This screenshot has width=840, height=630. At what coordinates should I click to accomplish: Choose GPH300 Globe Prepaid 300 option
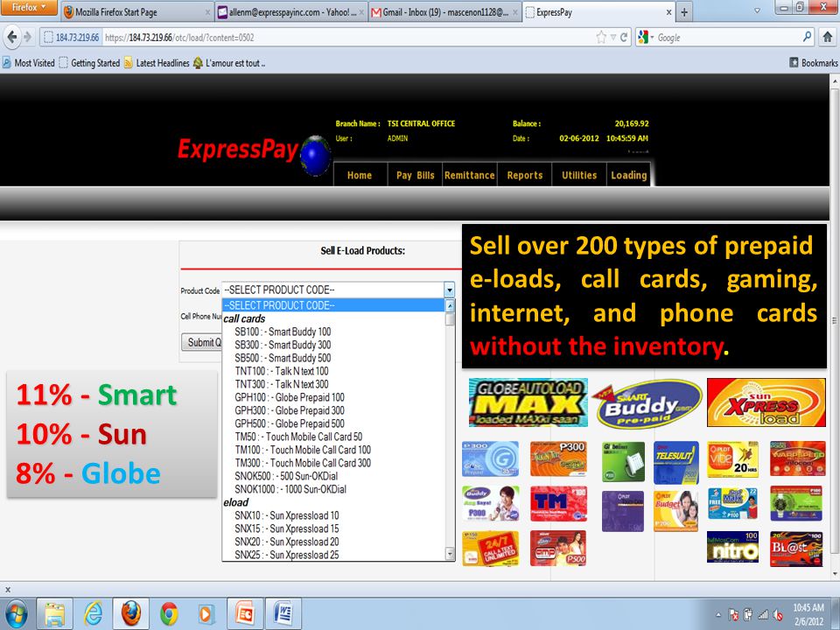290,410
